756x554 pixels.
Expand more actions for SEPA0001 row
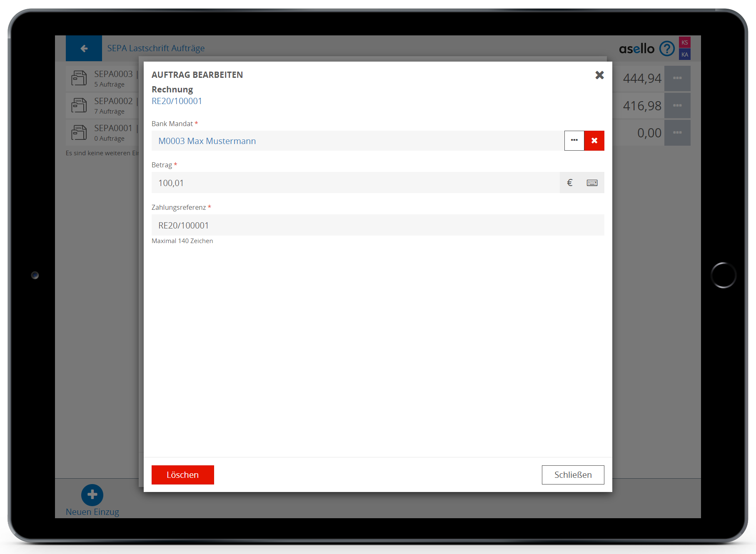677,133
